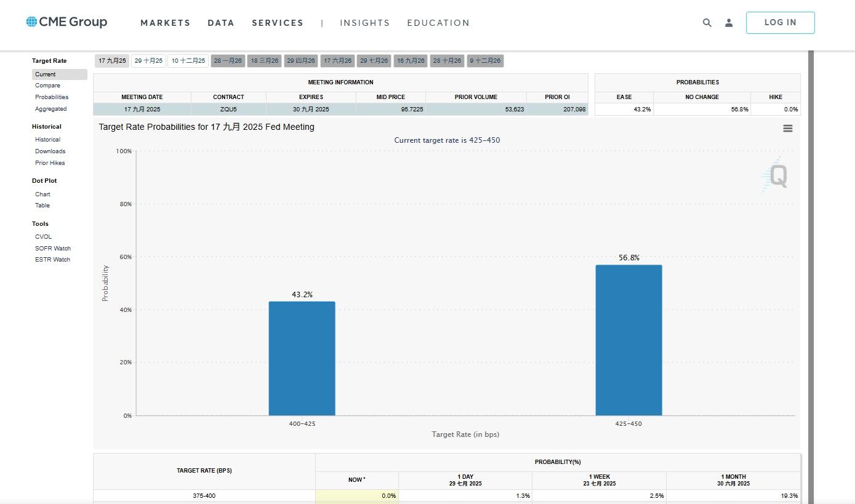Screen dimensions: 855x504
Task: Open the MARKETS navigation menu
Action: coord(165,23)
